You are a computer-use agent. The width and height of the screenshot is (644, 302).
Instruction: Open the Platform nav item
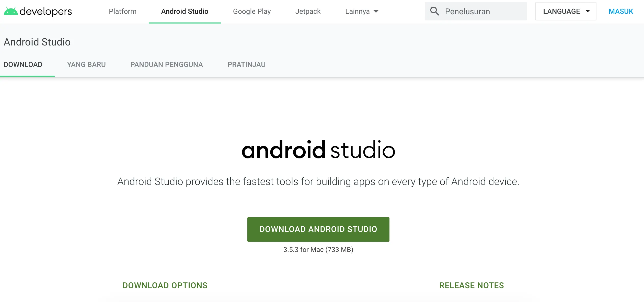[123, 11]
